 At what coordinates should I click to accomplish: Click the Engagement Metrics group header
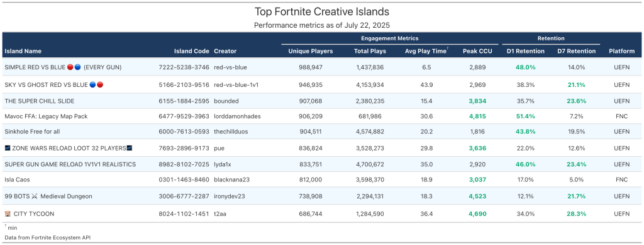click(390, 38)
